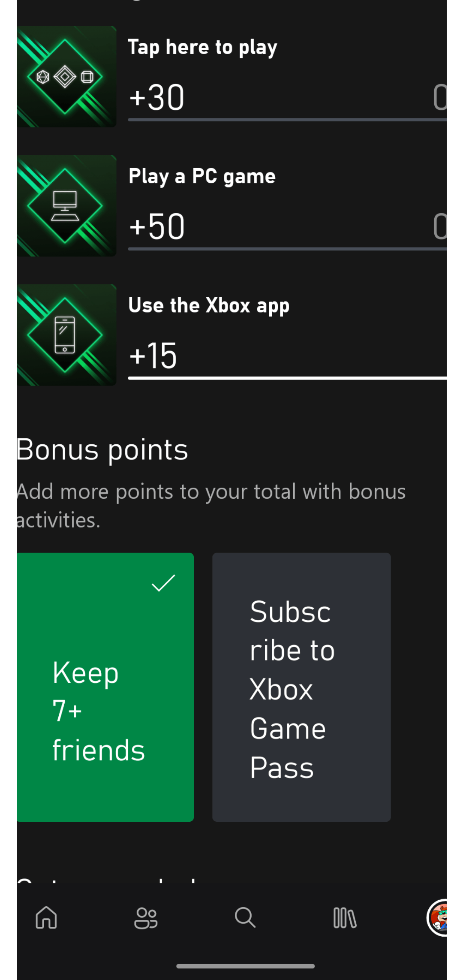
Task: Open the Home tab icon
Action: click(46, 918)
